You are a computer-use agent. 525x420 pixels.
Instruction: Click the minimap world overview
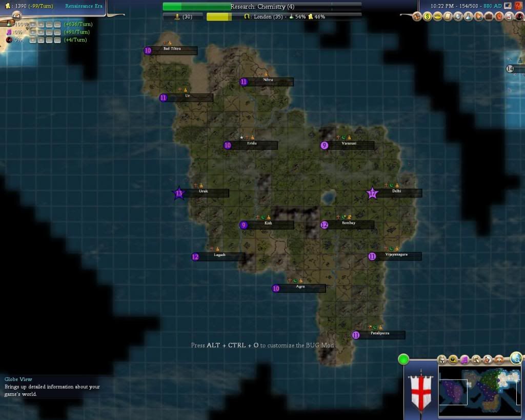click(x=480, y=391)
